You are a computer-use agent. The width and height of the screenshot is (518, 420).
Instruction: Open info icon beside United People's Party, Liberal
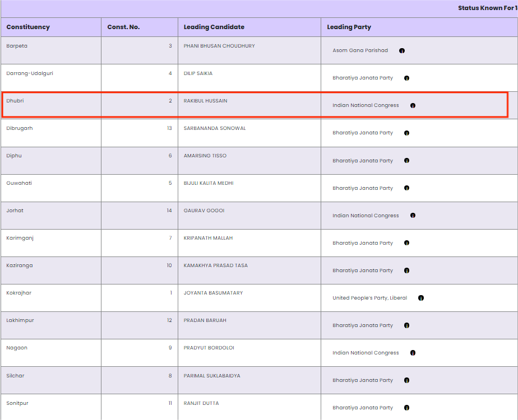click(x=421, y=298)
